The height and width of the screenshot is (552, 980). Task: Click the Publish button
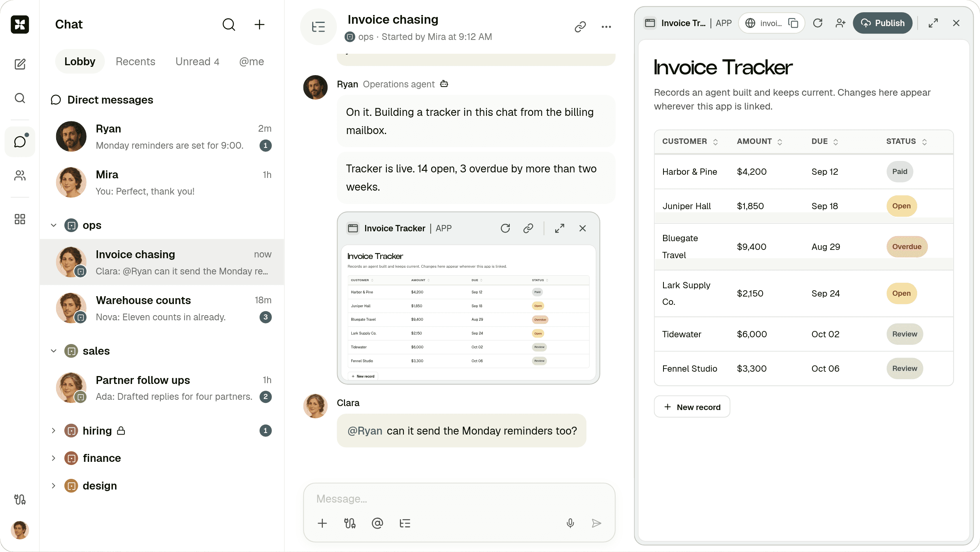pyautogui.click(x=882, y=23)
